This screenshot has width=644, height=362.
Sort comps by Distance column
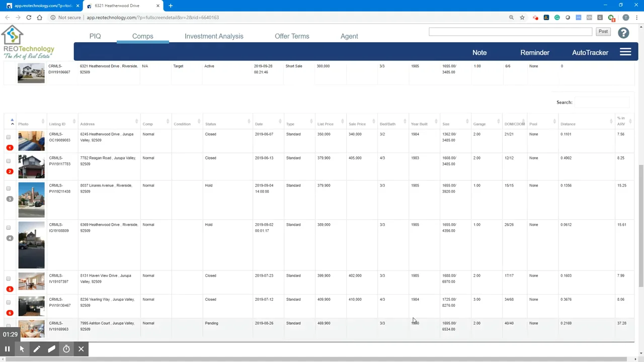[568, 124]
